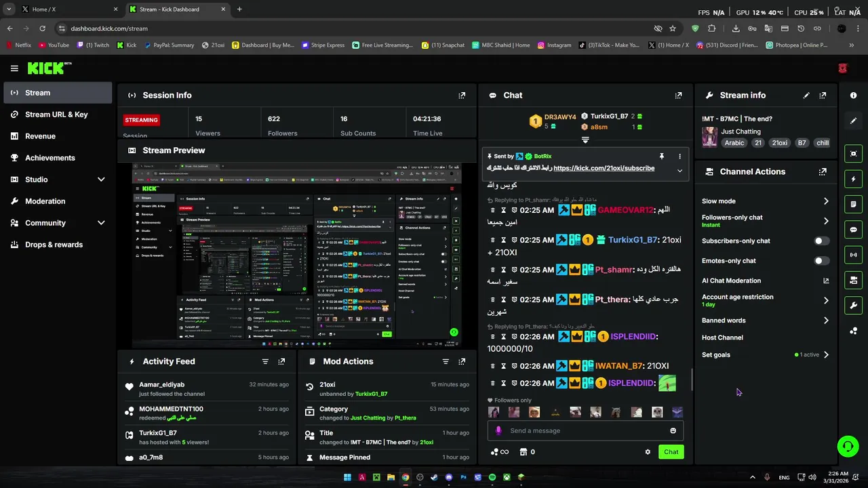Screen dimensions: 868x488
Task: Open the Moderation page
Action: [x=58, y=201]
